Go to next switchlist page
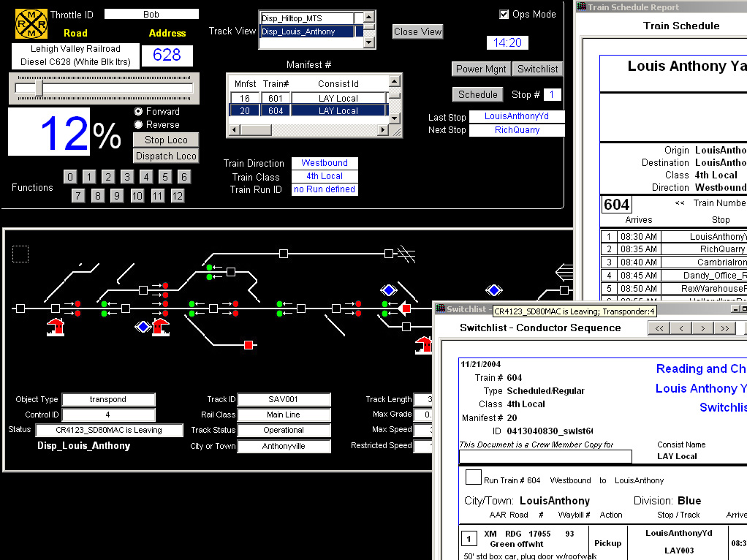This screenshot has width=747, height=560. [x=703, y=328]
